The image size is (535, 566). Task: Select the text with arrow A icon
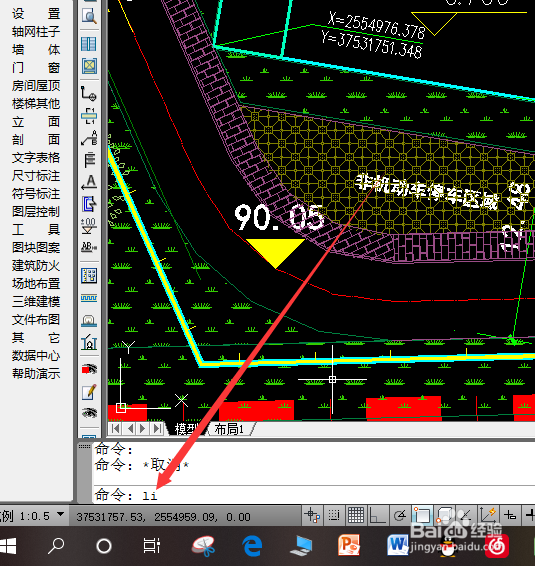pyautogui.click(x=89, y=182)
